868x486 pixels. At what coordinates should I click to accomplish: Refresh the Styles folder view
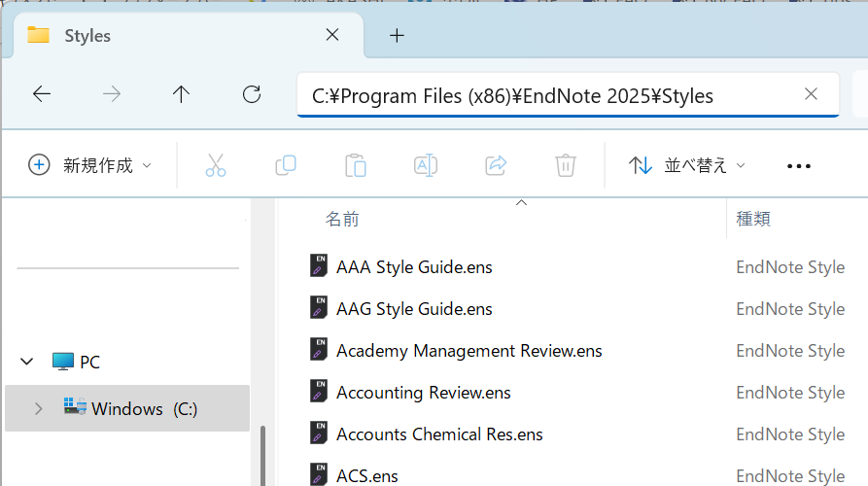(x=252, y=94)
